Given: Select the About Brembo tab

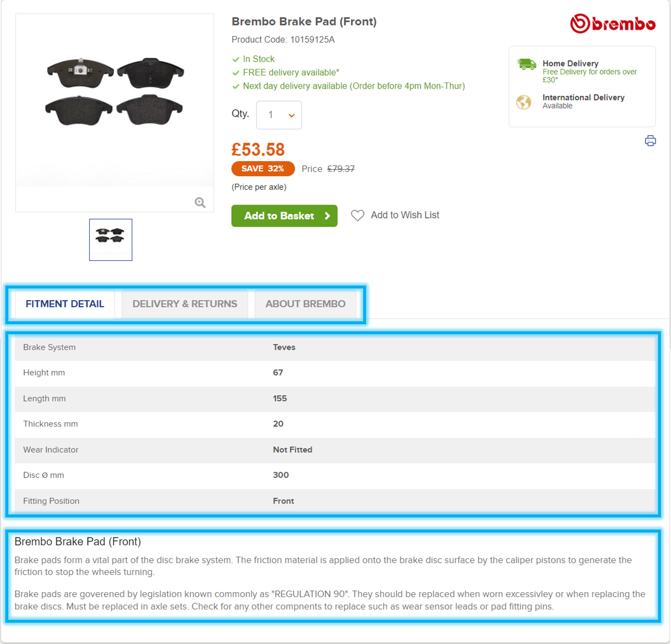Looking at the screenshot, I should 305,304.
